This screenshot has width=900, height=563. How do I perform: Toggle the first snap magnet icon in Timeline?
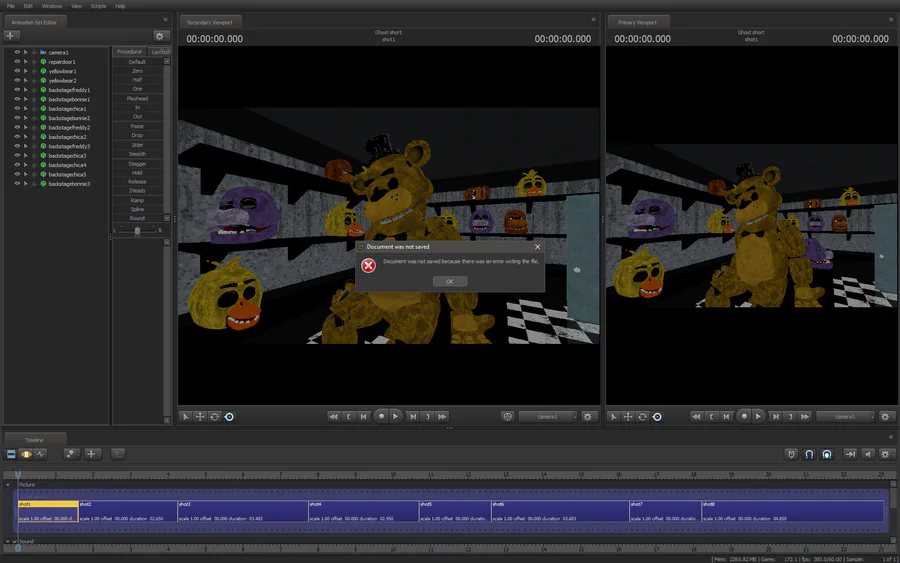[792, 454]
